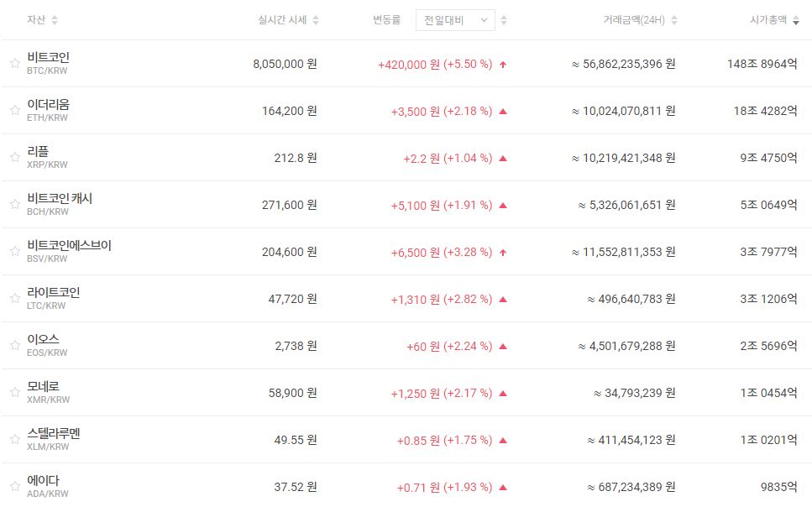Click the EOS star icon
812x507 pixels.
click(x=14, y=346)
